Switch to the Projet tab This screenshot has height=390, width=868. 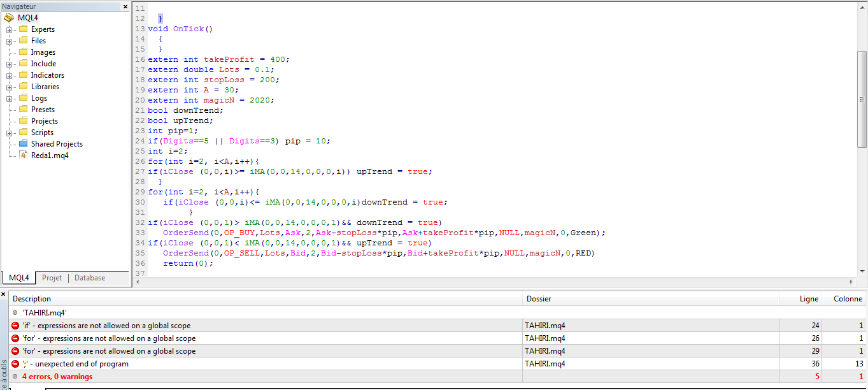tap(52, 278)
